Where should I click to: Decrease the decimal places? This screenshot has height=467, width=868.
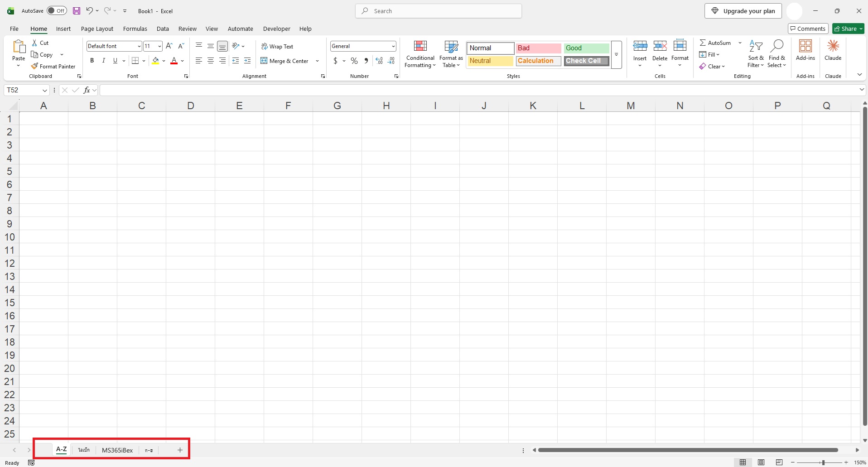tap(391, 61)
